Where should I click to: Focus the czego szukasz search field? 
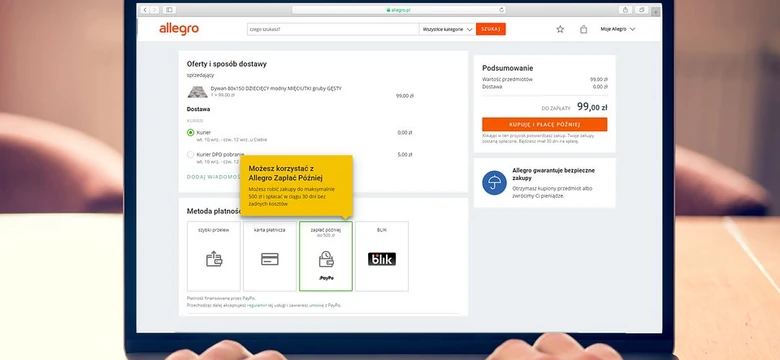click(333, 29)
